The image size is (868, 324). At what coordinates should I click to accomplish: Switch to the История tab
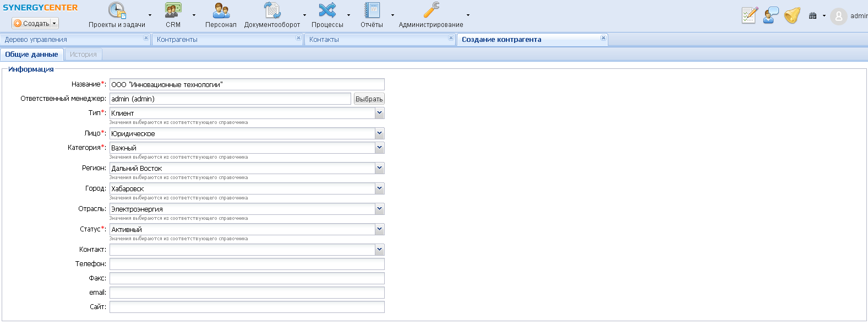83,55
